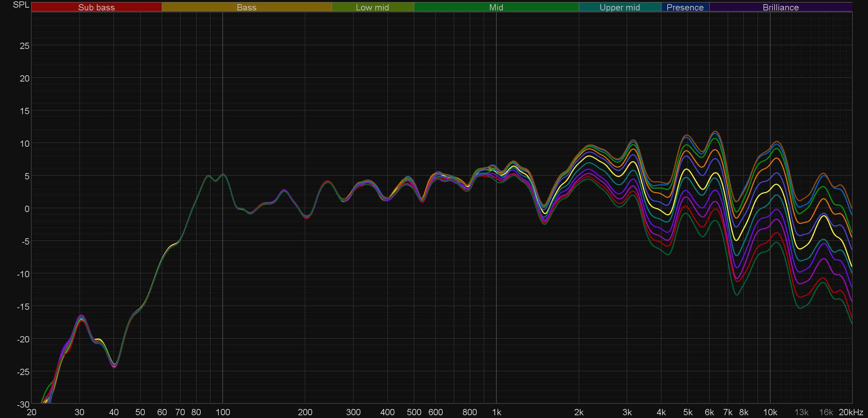The width and height of the screenshot is (868, 418).
Task: Select the Bass frequency band header
Action: [247, 7]
